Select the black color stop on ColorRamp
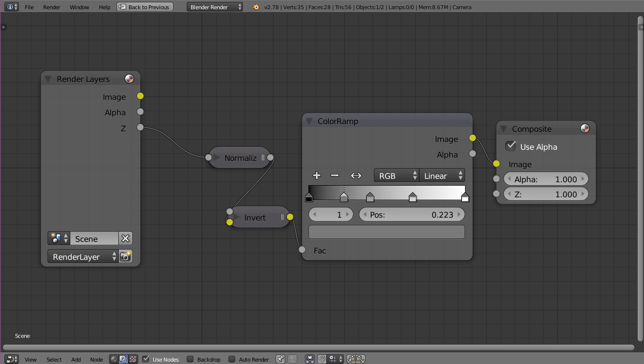The width and height of the screenshot is (644, 364). point(309,197)
